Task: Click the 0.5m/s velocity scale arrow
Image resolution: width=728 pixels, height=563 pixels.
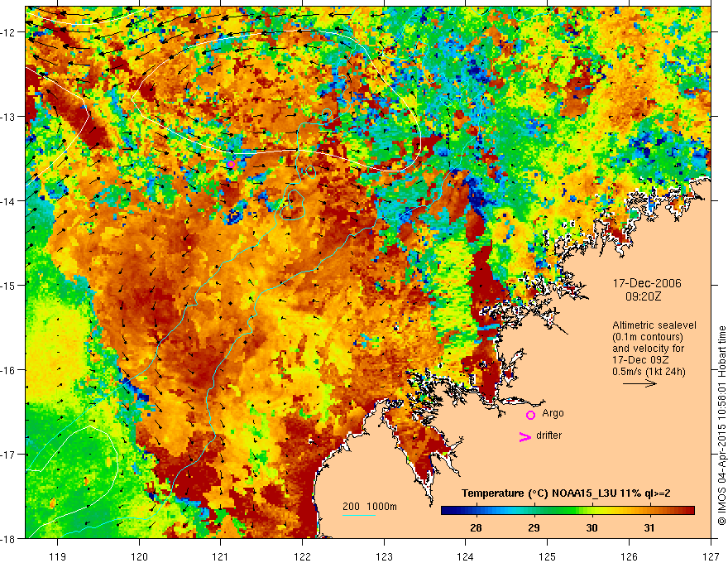Action: point(639,383)
